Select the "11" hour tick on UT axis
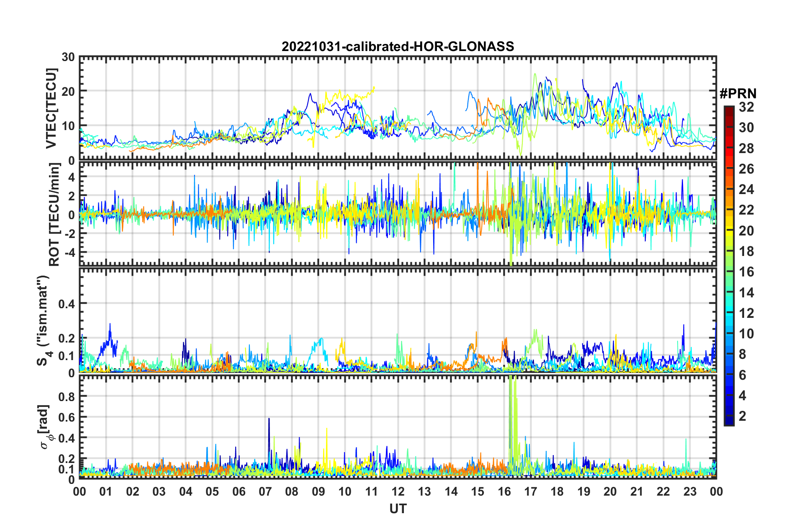Screen dimensions: 796x532 click(371, 492)
